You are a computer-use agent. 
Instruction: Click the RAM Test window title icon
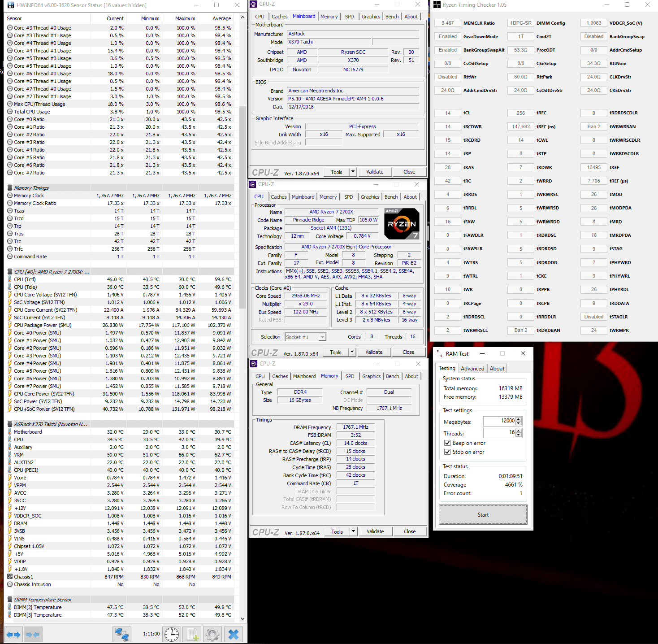click(x=439, y=354)
